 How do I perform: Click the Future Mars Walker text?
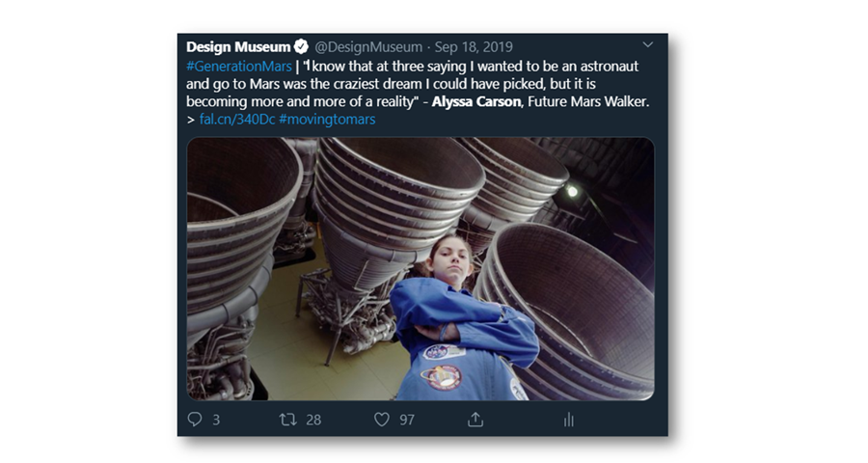[x=587, y=101]
